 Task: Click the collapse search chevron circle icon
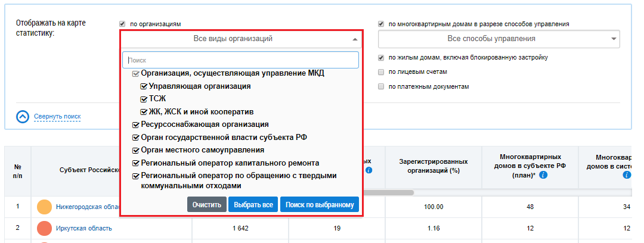[x=23, y=117]
